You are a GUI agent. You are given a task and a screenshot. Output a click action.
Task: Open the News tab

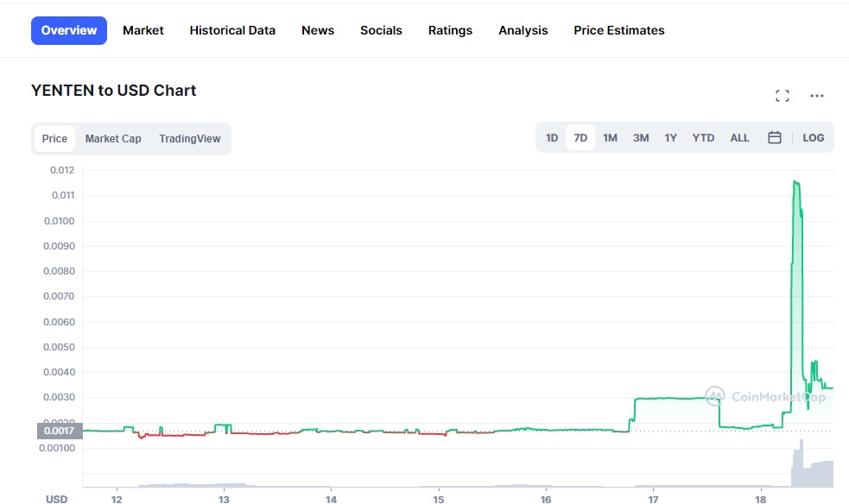[x=318, y=30]
